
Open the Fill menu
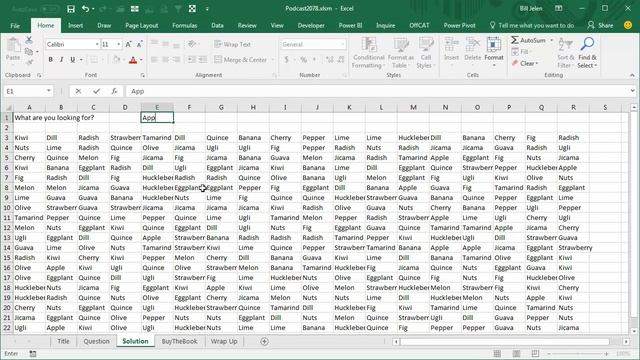(x=520, y=52)
